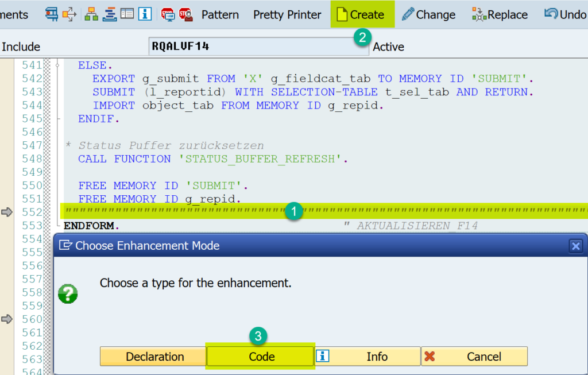Viewport: 588px width, 375px height.
Task: Click the Create button
Action: [x=362, y=14]
